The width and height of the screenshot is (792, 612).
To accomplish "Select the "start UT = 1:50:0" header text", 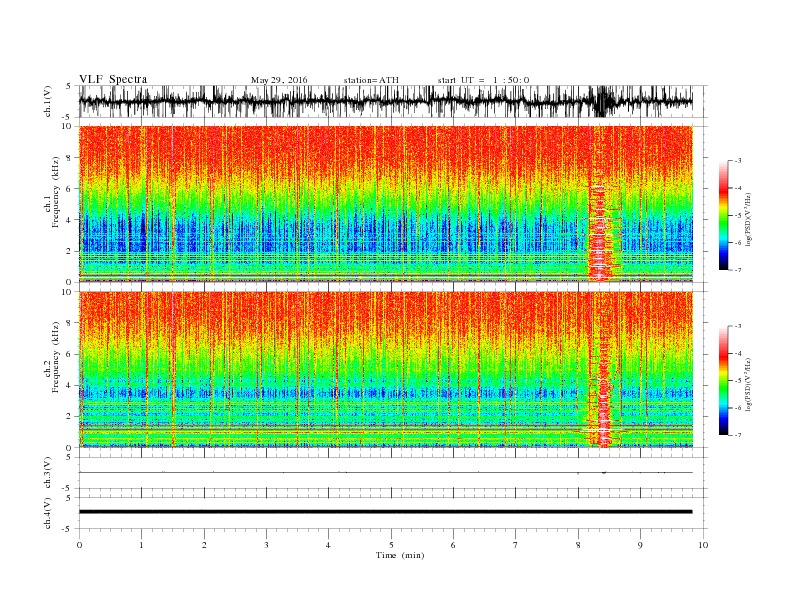I will click(483, 80).
